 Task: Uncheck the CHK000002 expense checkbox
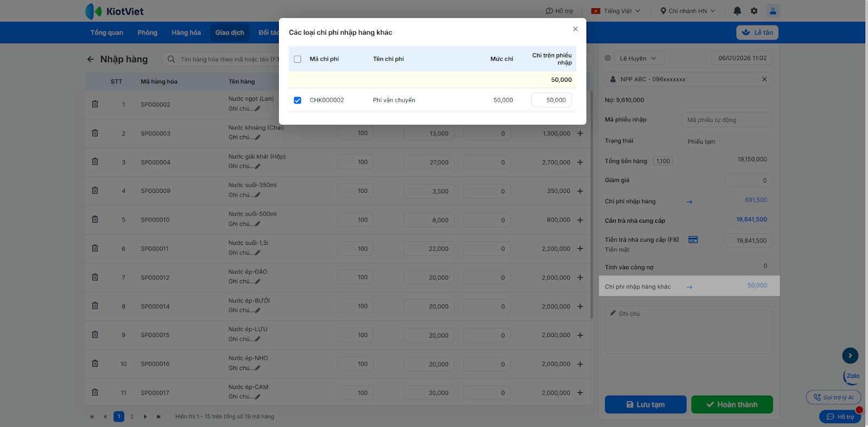pyautogui.click(x=297, y=100)
